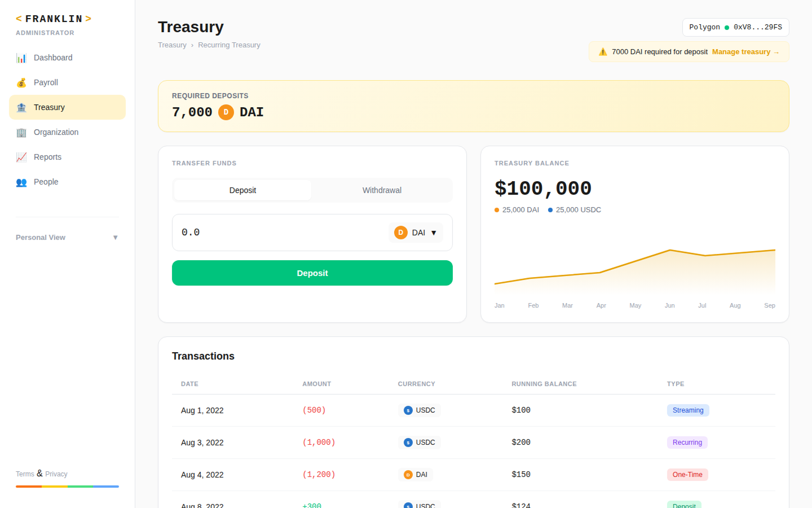Click the USDC coin icon on the Aug 1 transaction
Image resolution: width=812 pixels, height=508 pixels.
click(408, 410)
